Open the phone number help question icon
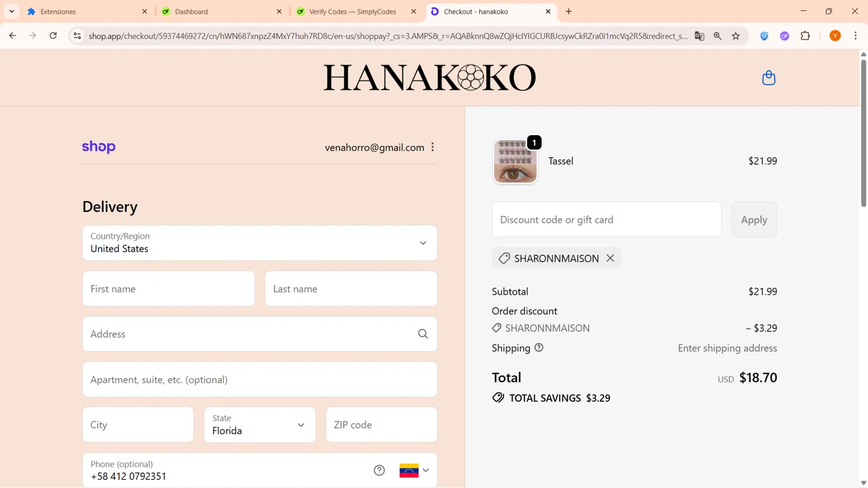 (379, 470)
